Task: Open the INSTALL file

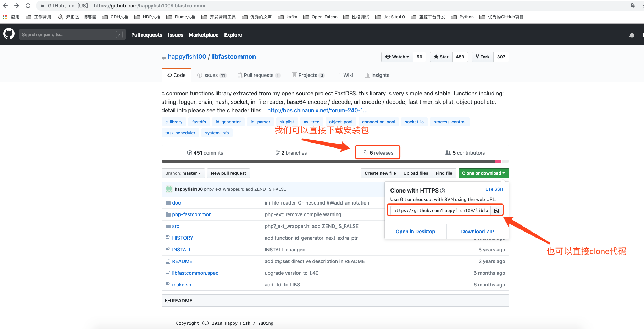Action: 182,250
